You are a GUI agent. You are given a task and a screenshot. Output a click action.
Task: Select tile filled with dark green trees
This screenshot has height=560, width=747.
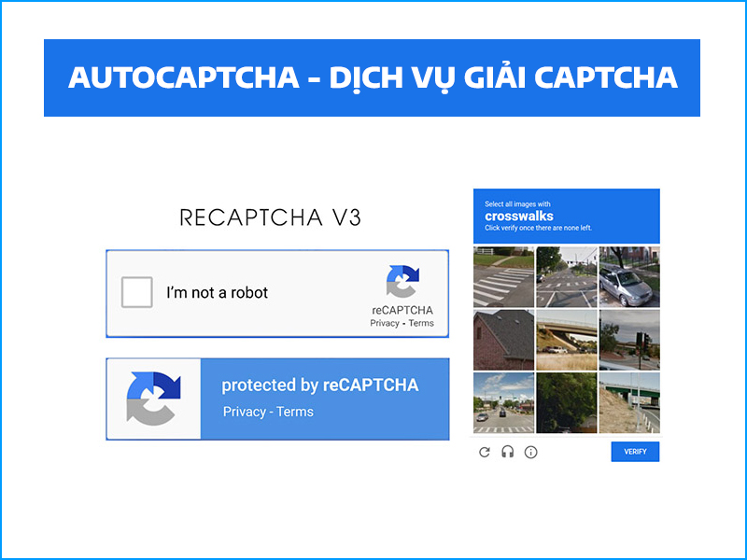(x=567, y=403)
